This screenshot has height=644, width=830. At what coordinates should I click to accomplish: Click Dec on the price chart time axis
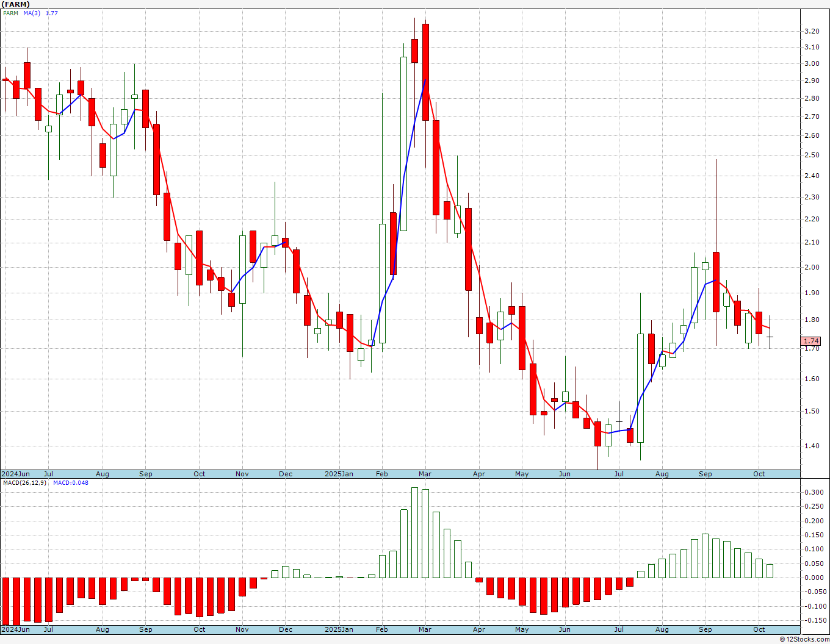[x=286, y=474]
